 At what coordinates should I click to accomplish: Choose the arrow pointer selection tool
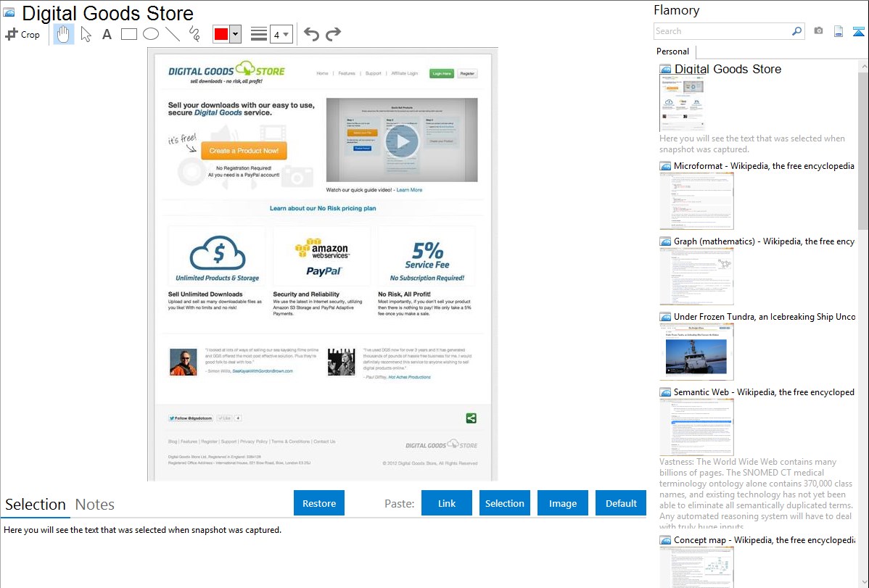(86, 34)
